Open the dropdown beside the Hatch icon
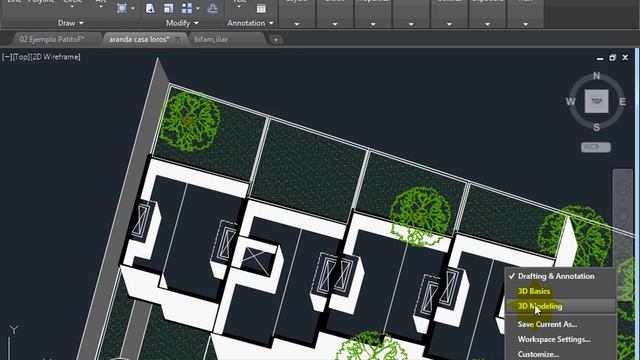The height and width of the screenshot is (360, 640). click(133, 9)
